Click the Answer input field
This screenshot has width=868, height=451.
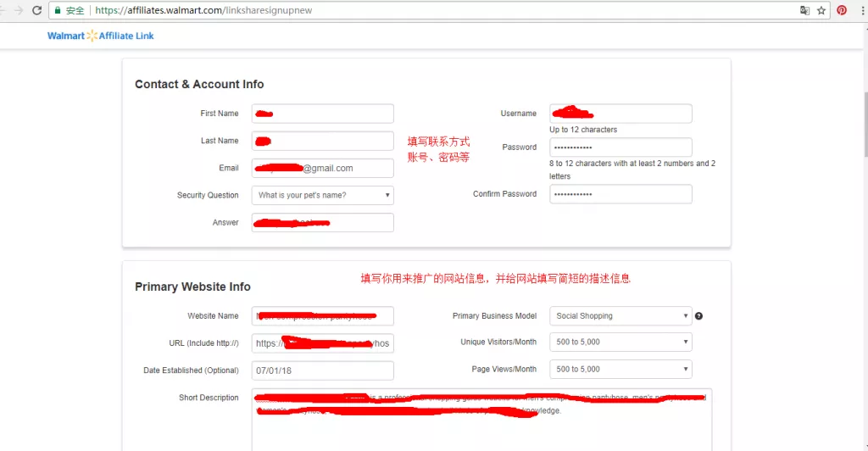[x=323, y=222]
